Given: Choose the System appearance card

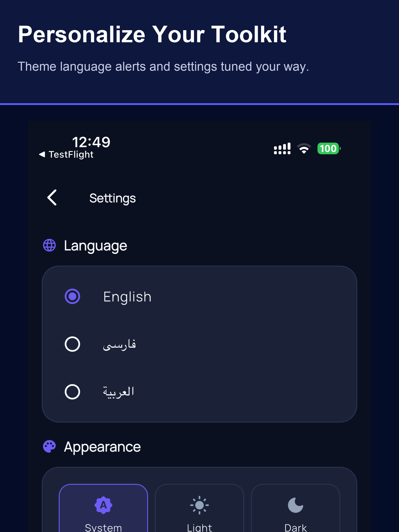Looking at the screenshot, I should point(103,508).
